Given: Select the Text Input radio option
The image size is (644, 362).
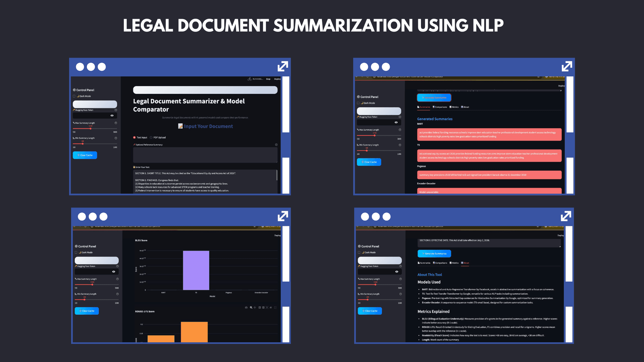Looking at the screenshot, I should [x=135, y=137].
